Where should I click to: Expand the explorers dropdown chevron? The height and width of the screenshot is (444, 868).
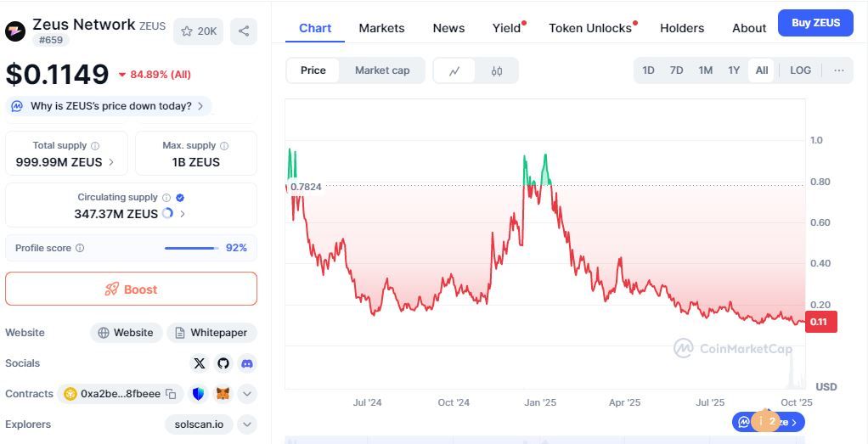(247, 424)
